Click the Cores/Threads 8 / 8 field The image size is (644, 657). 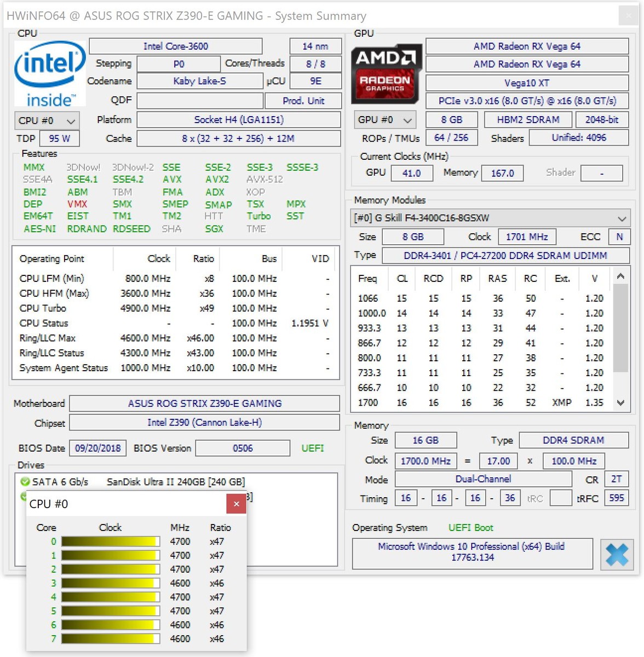pyautogui.click(x=315, y=64)
